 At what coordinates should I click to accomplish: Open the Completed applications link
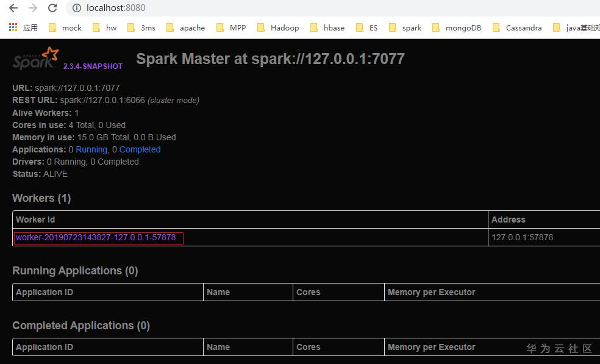click(x=140, y=149)
